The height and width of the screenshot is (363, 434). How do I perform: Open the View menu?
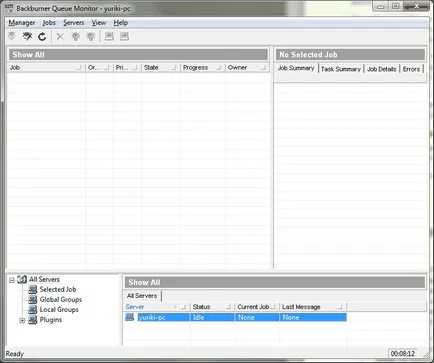[x=99, y=23]
